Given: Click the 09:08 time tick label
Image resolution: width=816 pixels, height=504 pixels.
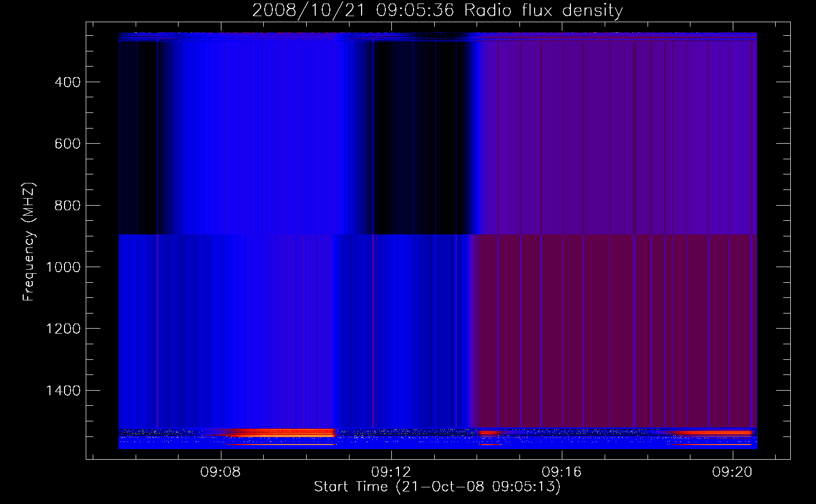Looking at the screenshot, I should tap(220, 472).
